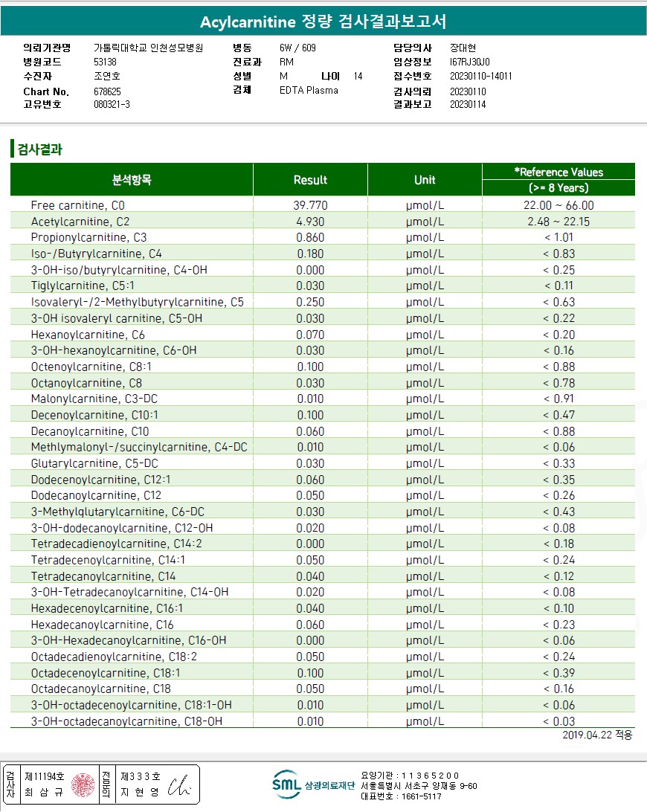Click the Glutarylcarnitine, C5-DC reference value

click(x=559, y=463)
